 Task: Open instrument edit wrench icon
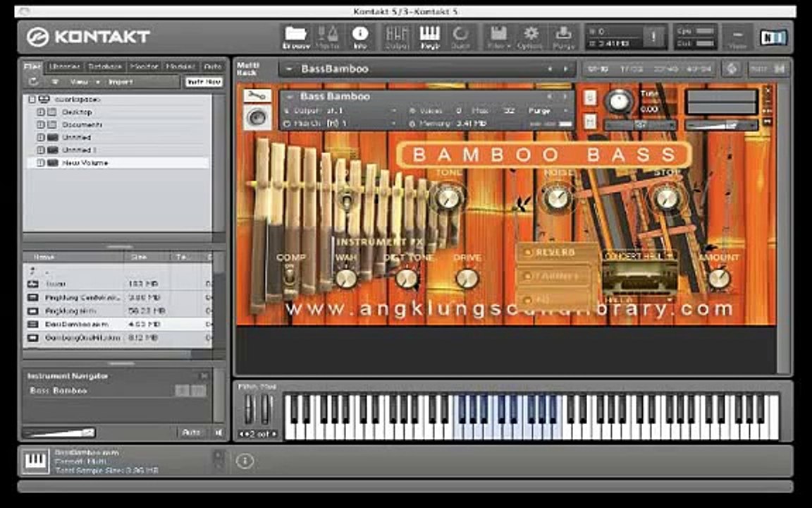tap(257, 95)
